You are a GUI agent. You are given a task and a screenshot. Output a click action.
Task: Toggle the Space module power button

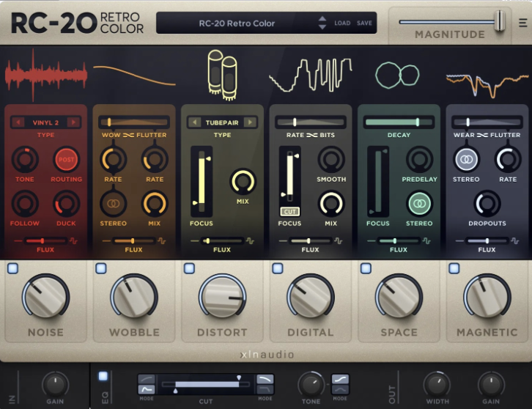[366, 268]
